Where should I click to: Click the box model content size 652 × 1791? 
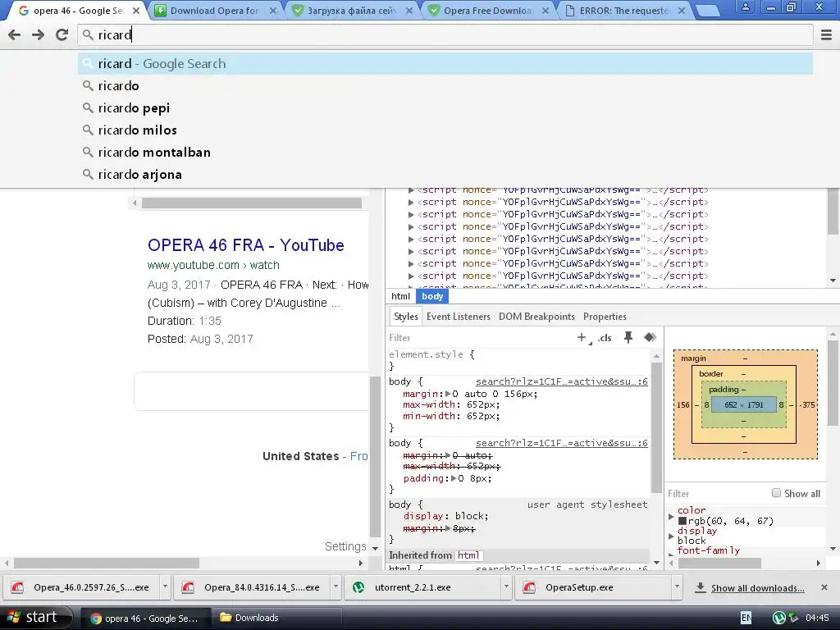click(x=743, y=404)
